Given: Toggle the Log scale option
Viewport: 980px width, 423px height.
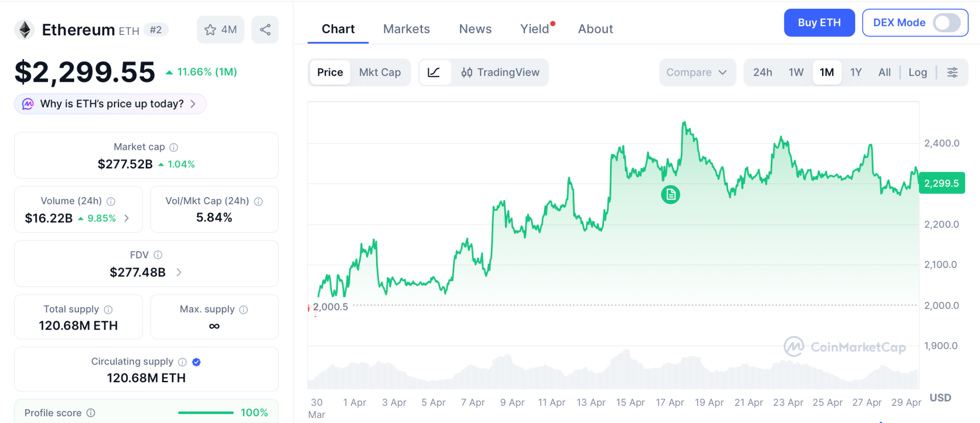Looking at the screenshot, I should pyautogui.click(x=917, y=72).
